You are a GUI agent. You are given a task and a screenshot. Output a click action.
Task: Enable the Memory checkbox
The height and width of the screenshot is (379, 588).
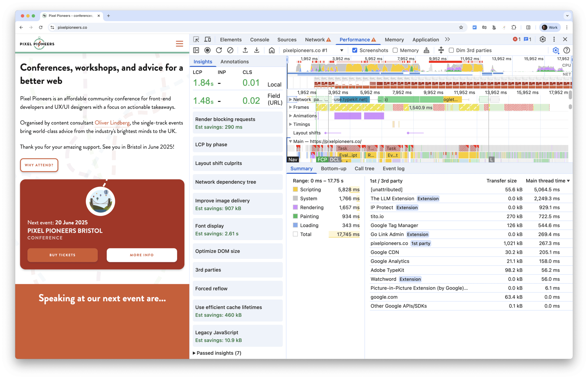(x=395, y=50)
